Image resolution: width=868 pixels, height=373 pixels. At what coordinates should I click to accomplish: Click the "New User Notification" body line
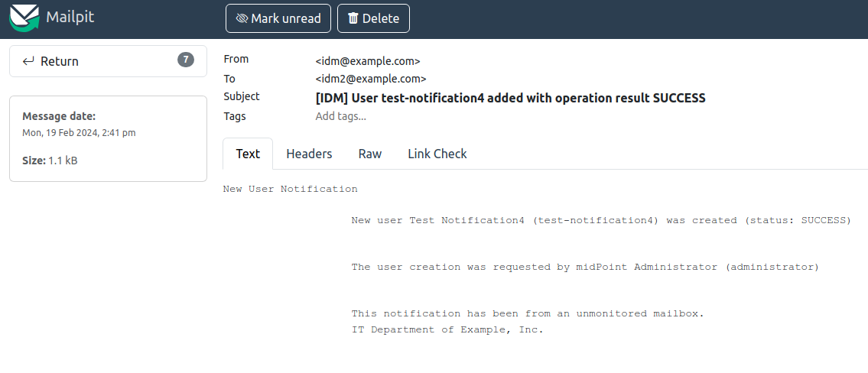click(x=290, y=189)
